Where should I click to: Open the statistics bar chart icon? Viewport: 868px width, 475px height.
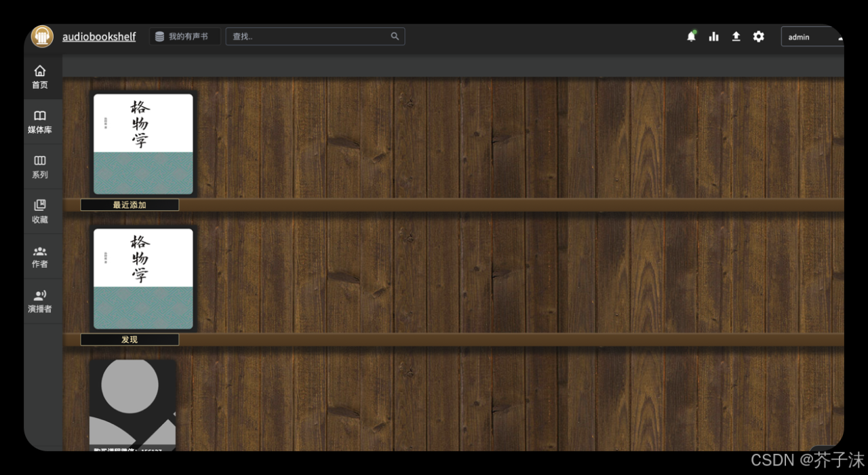click(713, 37)
